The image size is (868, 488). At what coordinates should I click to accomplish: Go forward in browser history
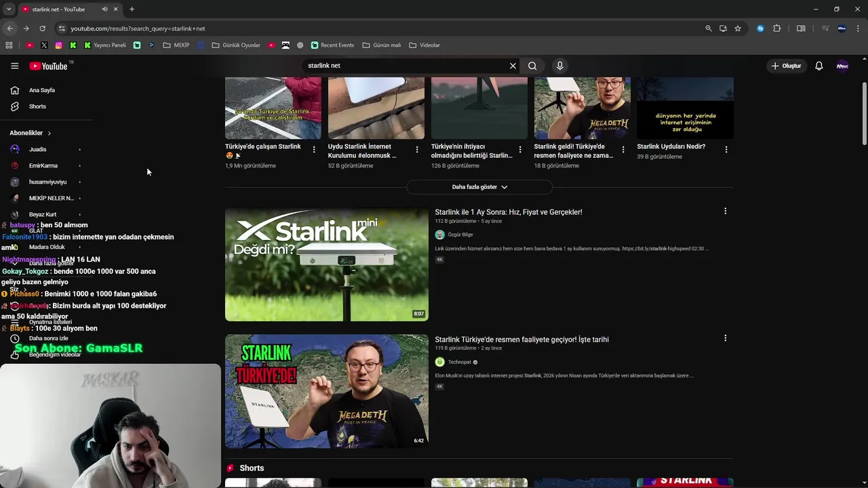[x=26, y=28]
